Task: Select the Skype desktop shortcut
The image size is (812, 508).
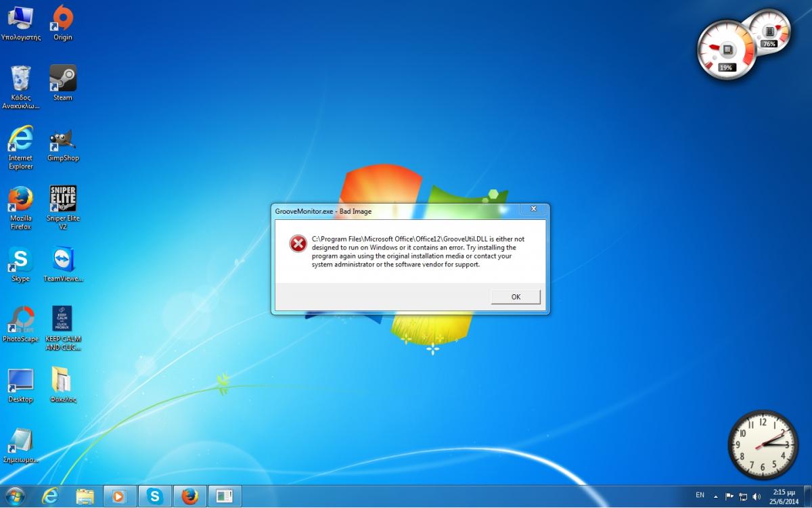Action: [20, 264]
